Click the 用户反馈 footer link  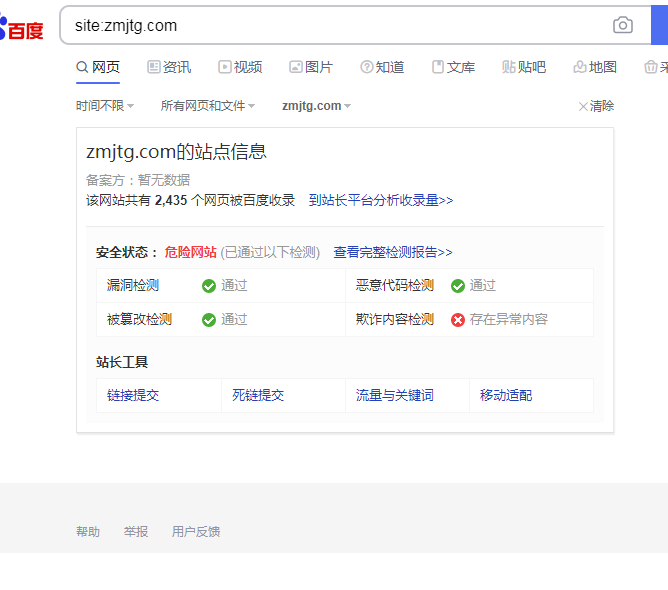click(x=196, y=532)
